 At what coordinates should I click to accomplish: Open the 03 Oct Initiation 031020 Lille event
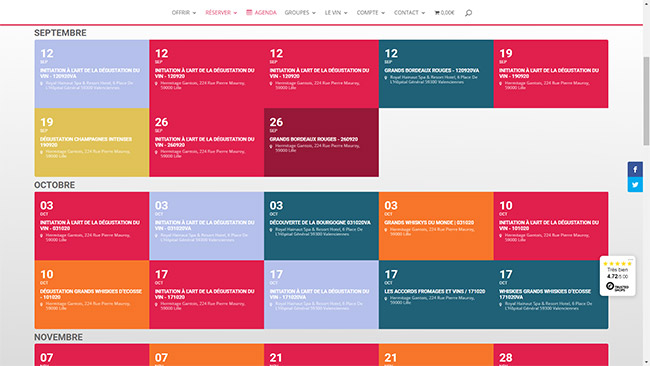[92, 226]
